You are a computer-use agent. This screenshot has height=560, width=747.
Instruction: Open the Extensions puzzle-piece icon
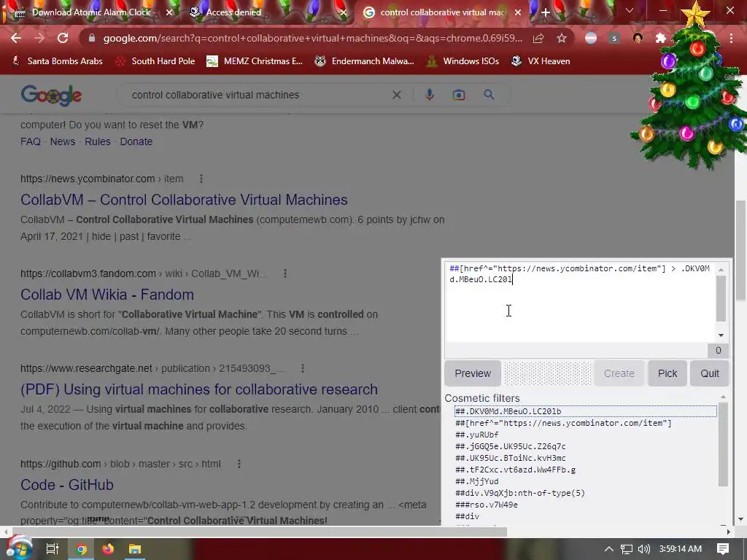click(661, 39)
